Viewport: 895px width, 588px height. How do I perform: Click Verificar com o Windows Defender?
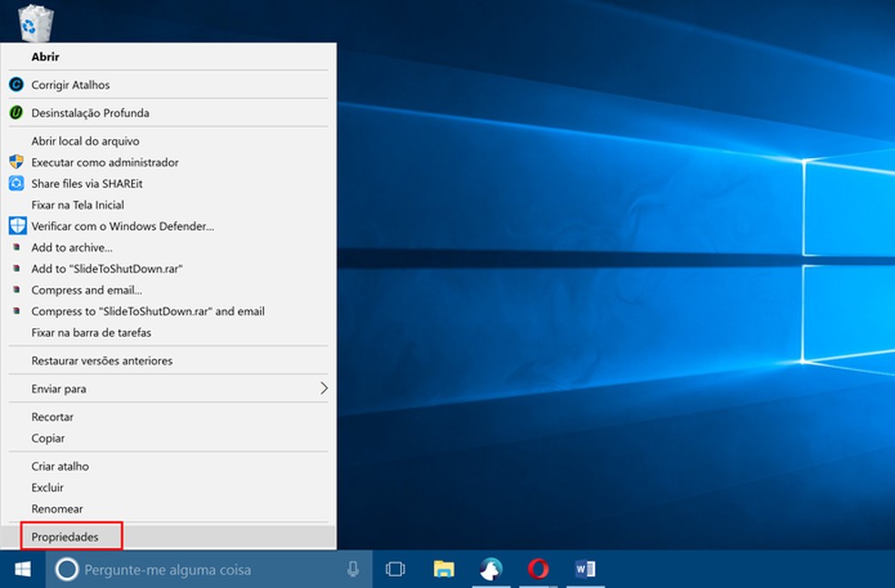(x=123, y=226)
